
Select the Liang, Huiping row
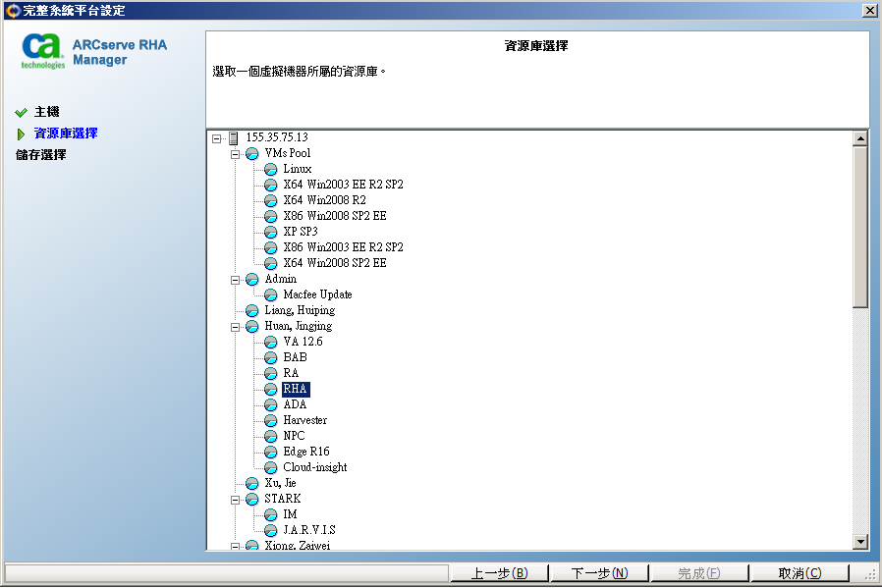point(300,311)
